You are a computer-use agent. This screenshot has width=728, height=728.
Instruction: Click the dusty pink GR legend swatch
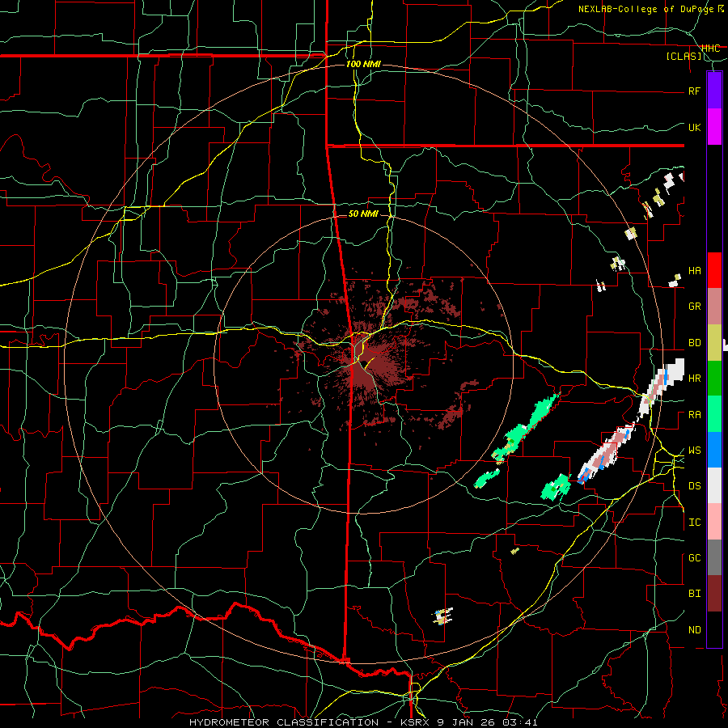714,307
